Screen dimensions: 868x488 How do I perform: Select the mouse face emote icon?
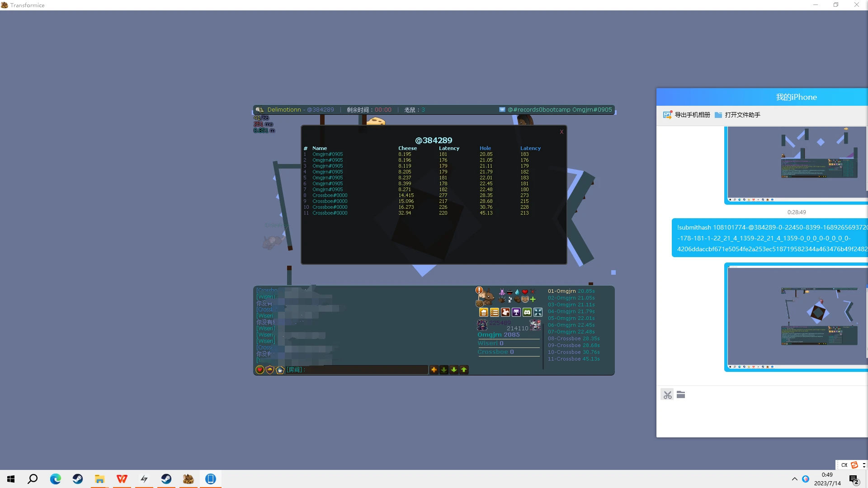[525, 299]
